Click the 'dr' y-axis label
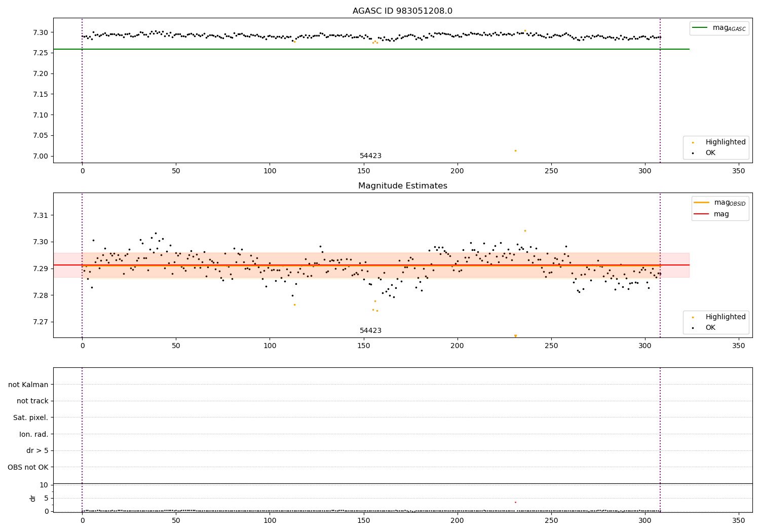The image size is (760, 532). pos(33,498)
